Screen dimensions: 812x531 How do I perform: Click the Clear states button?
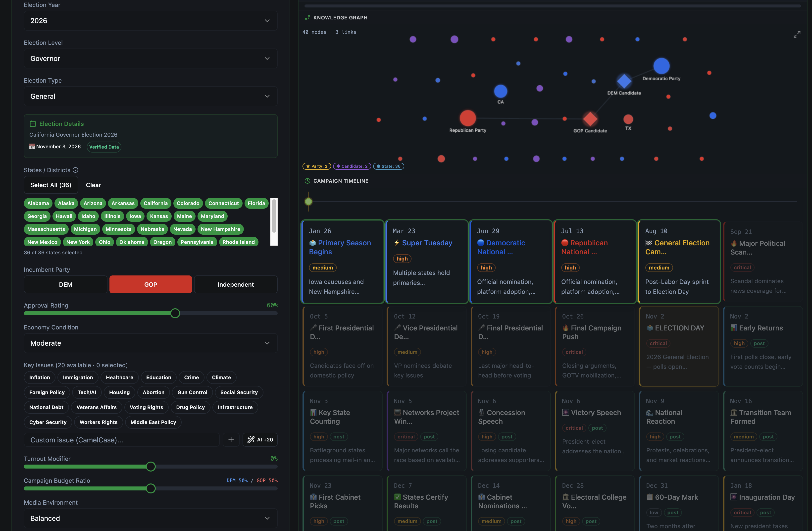(x=93, y=185)
